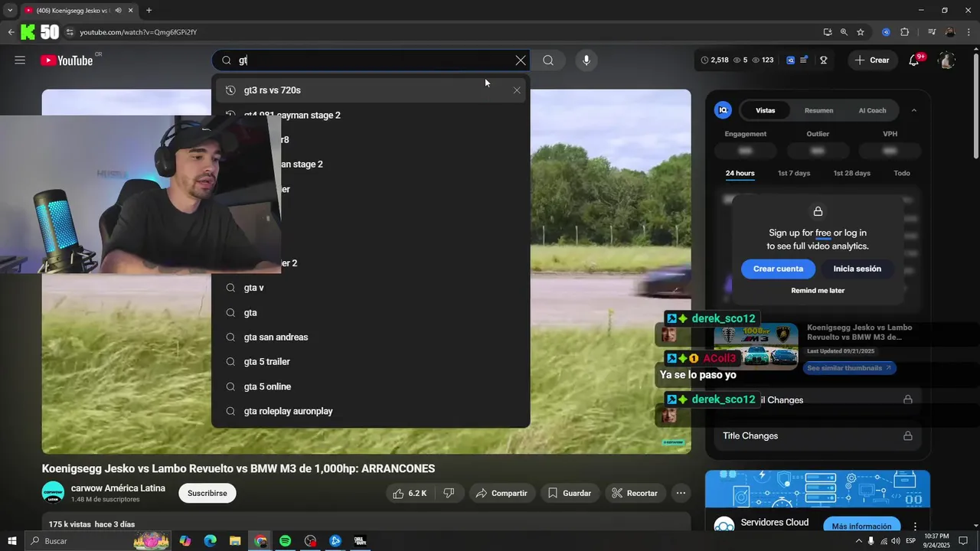Click the browser back arrow
The height and width of the screenshot is (551, 980).
coord(11,32)
